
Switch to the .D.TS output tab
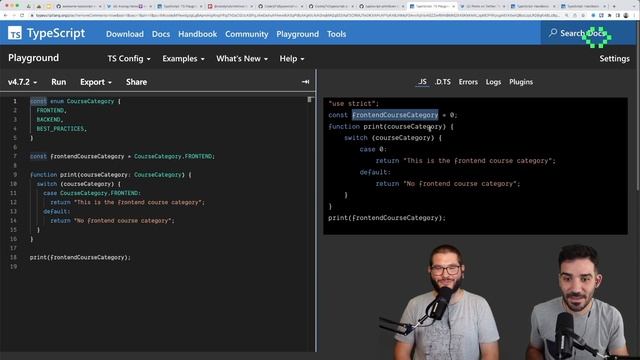[442, 82]
